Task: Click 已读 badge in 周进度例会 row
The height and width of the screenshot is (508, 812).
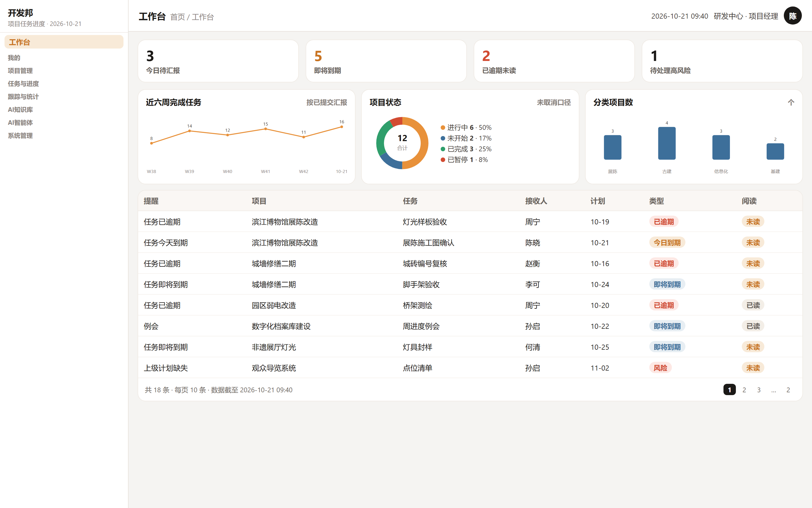Action: coord(753,326)
